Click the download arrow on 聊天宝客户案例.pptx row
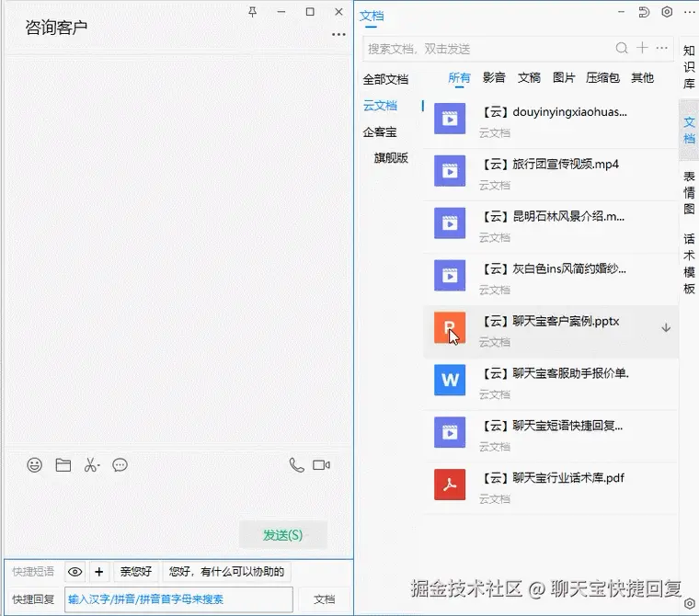The image size is (699, 616). [666, 328]
